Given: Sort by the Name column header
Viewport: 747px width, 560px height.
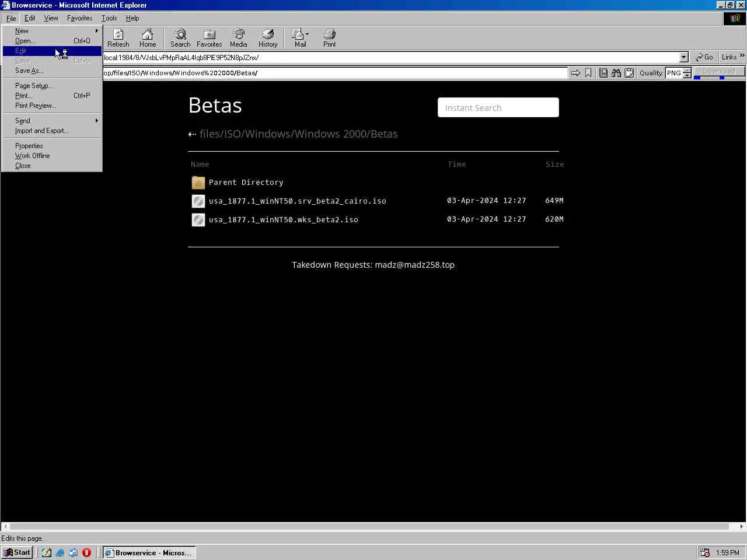Looking at the screenshot, I should pos(200,164).
